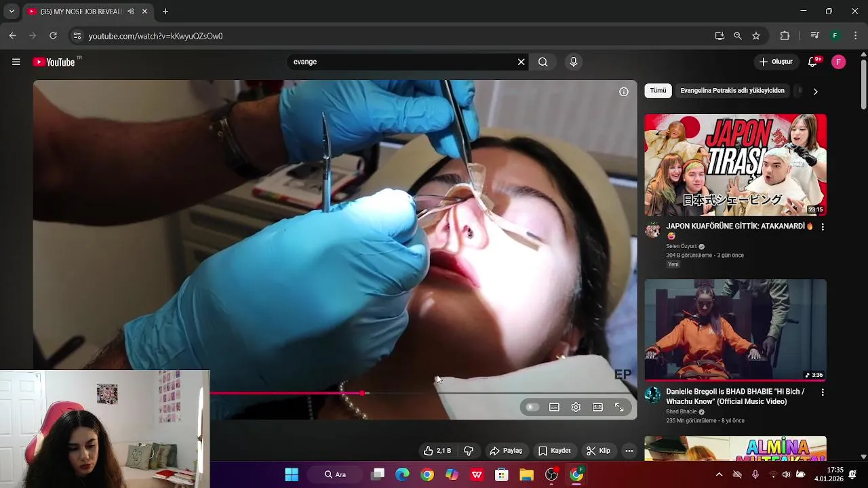Screen dimensions: 868x488
Task: Toggle subtitles in the video player
Action: 554,407
